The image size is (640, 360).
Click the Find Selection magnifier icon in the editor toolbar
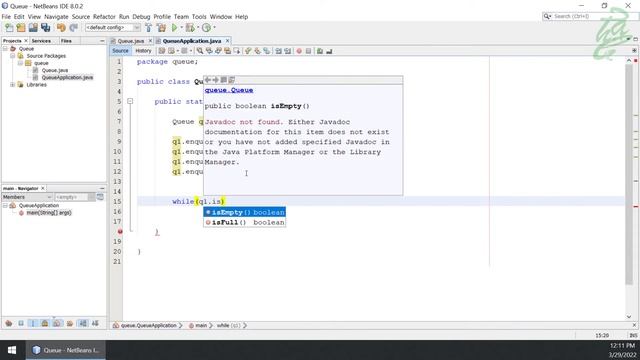pos(200,51)
